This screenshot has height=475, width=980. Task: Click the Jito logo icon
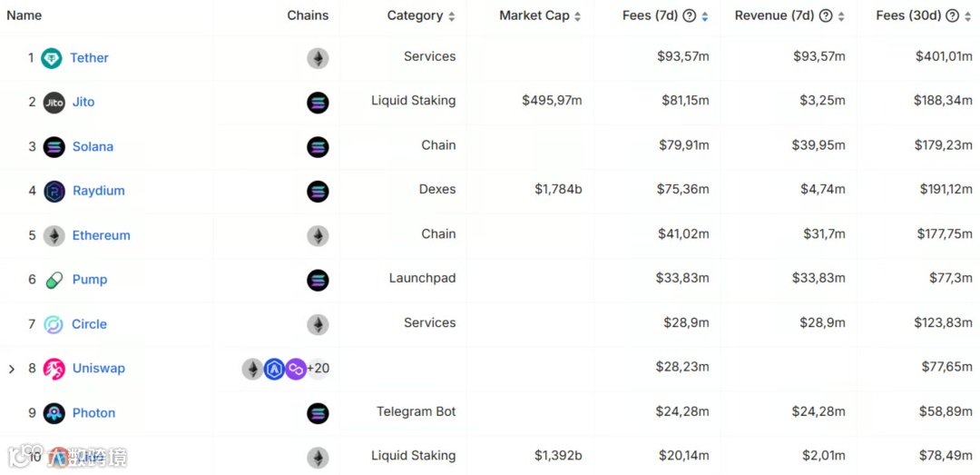pos(54,103)
